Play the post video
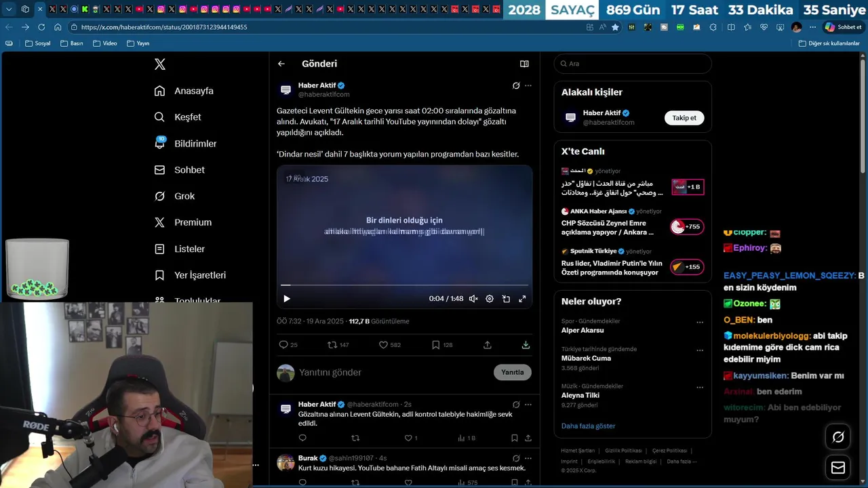 tap(287, 298)
